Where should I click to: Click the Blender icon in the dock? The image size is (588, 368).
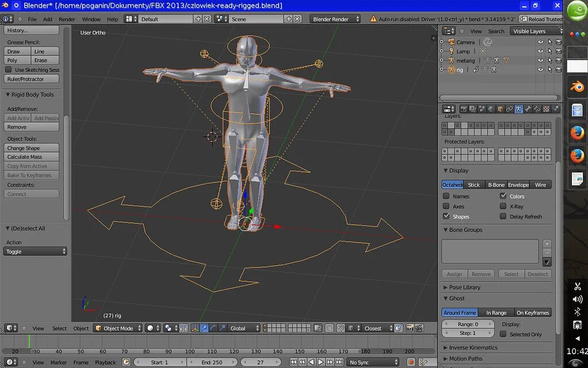coord(577,87)
